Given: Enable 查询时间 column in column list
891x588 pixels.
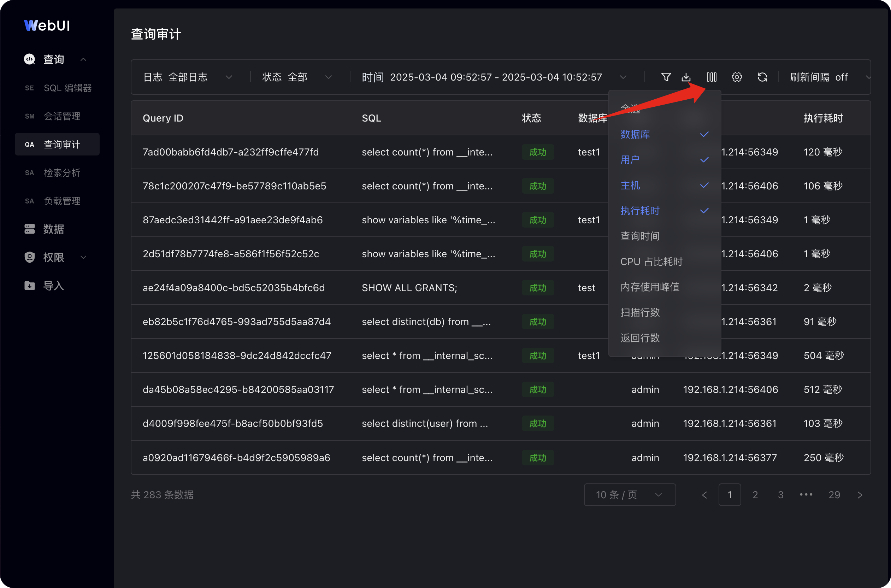Looking at the screenshot, I should (664, 236).
